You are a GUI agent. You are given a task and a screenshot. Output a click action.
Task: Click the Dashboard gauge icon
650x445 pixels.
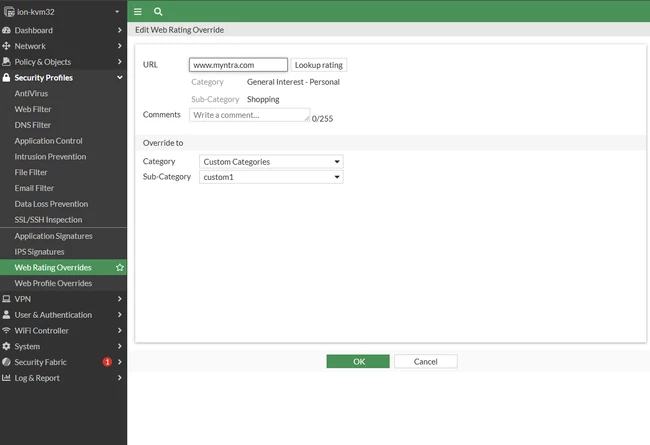tap(6, 30)
